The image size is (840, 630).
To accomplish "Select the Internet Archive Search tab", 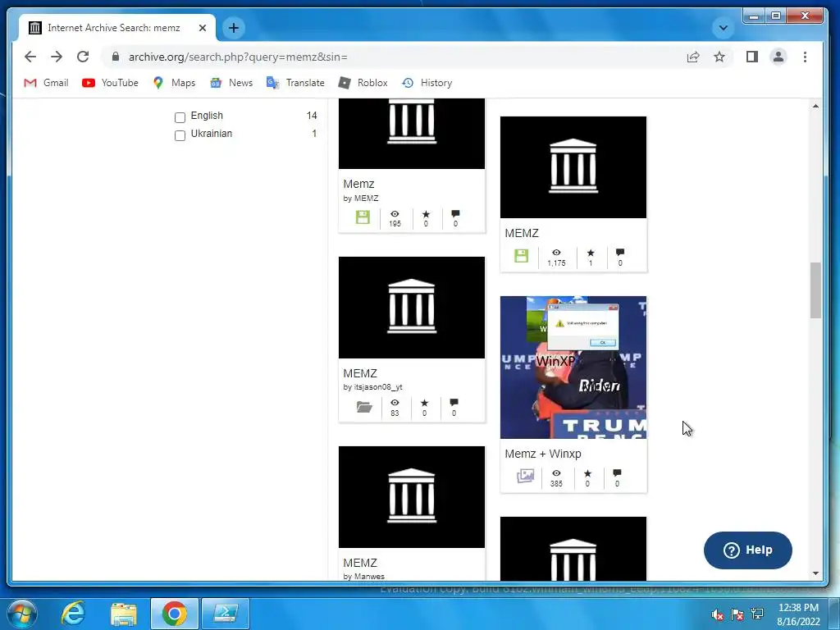I will (114, 28).
